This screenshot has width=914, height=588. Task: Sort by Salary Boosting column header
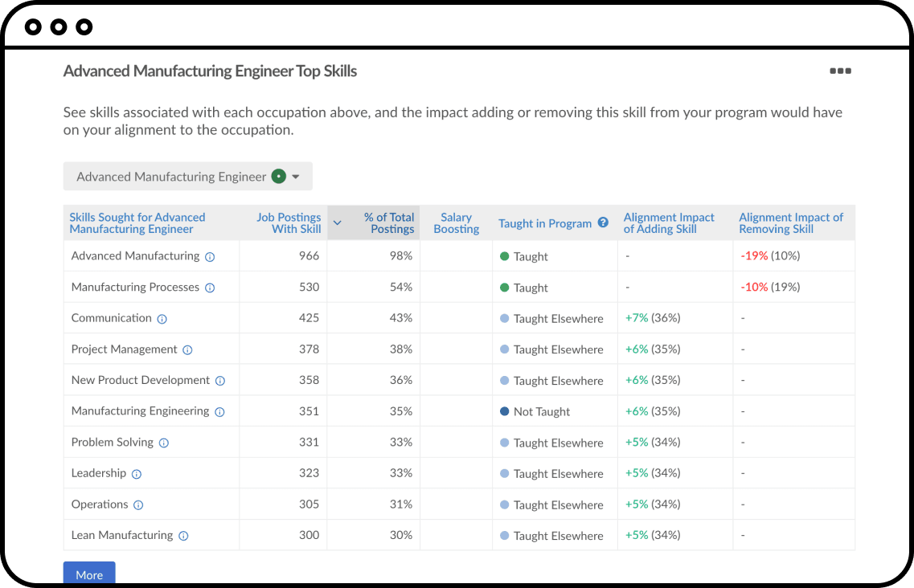(x=456, y=223)
